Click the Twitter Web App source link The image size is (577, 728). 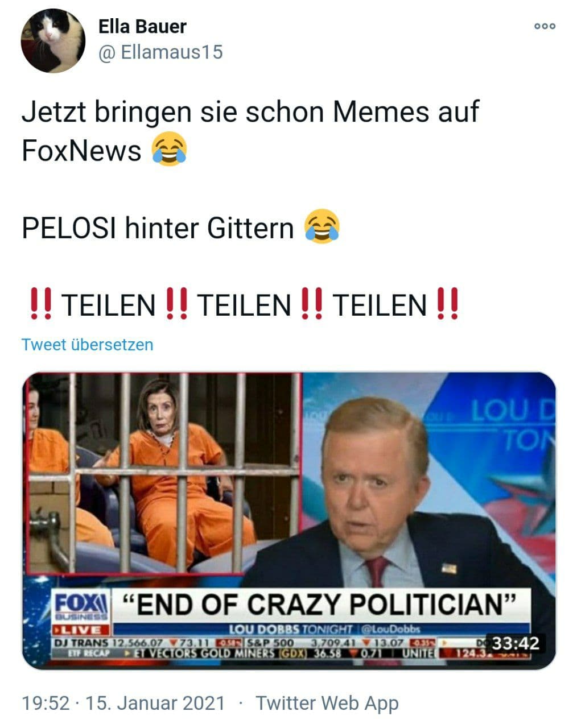point(327,703)
